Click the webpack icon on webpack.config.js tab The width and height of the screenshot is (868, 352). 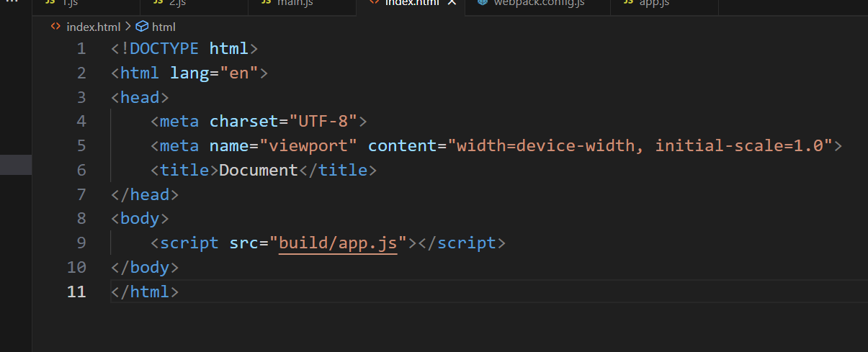[x=483, y=3]
